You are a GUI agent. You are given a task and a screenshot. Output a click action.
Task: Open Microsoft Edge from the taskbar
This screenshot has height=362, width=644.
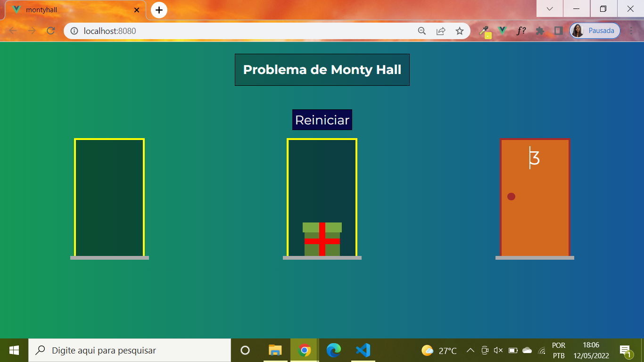(334, 350)
